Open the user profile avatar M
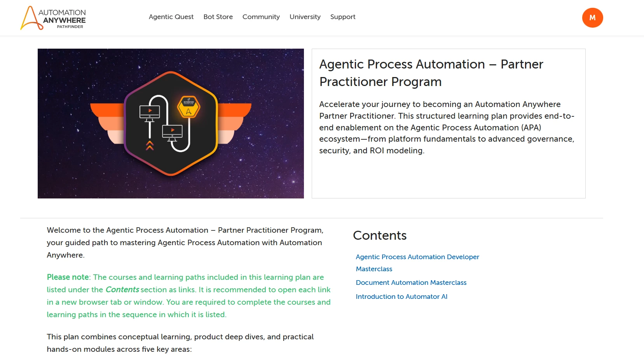644x358 pixels. click(592, 18)
